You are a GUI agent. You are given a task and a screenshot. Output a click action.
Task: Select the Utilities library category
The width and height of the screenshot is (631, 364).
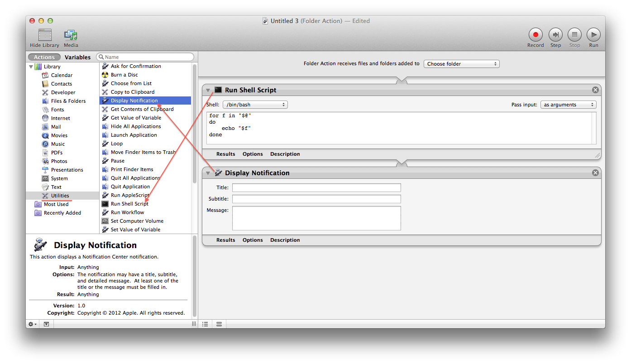click(x=60, y=196)
